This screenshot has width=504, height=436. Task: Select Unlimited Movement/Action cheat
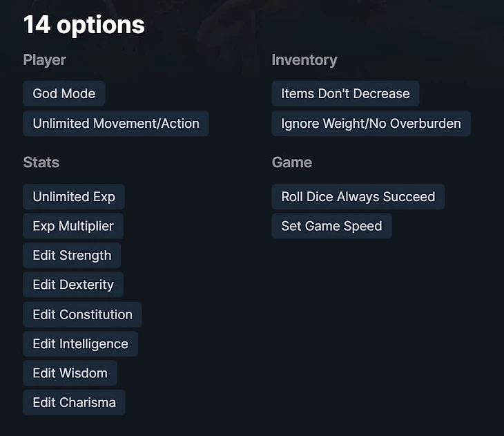click(115, 124)
